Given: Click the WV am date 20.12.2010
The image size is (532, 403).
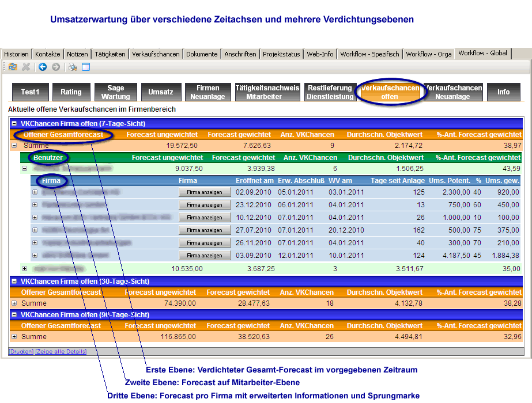Looking at the screenshot, I should click(x=346, y=230).
